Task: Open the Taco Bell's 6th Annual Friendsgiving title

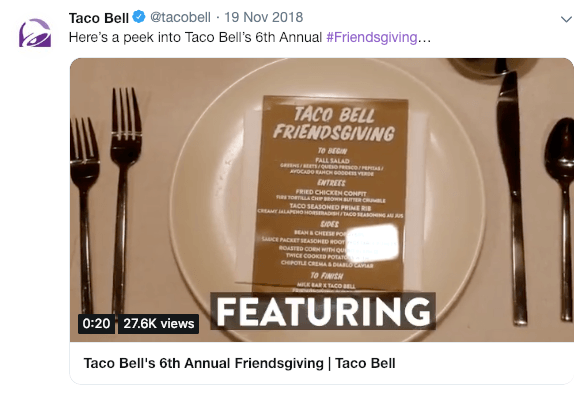Action: point(239,363)
